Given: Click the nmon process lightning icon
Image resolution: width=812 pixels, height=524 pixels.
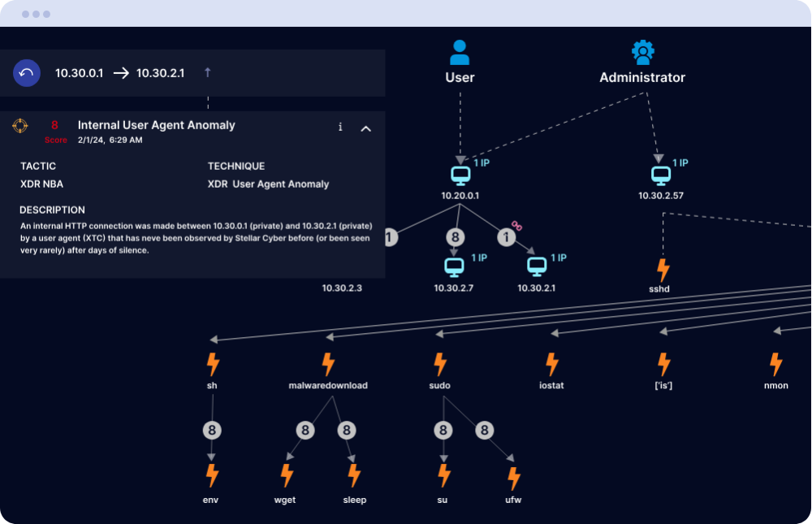Looking at the screenshot, I should tap(775, 364).
